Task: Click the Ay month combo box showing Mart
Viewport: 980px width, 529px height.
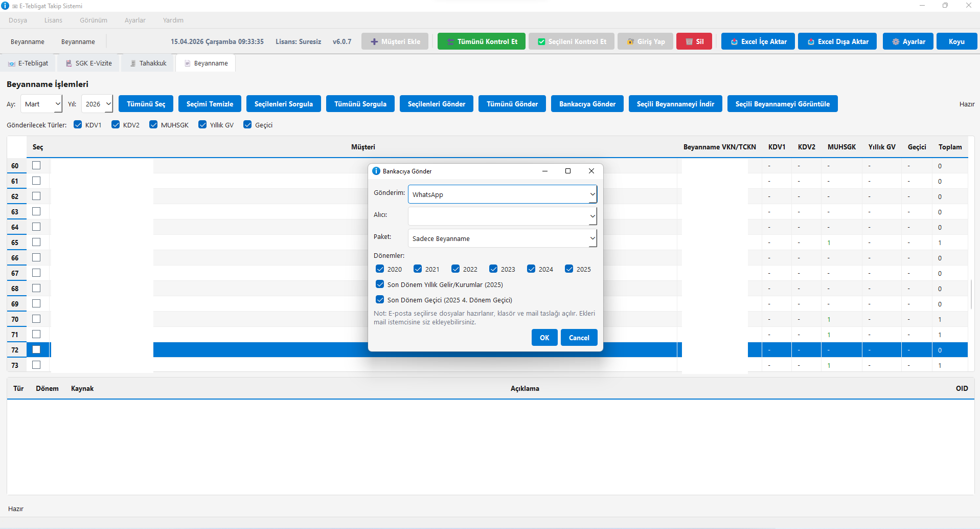Action: click(x=41, y=104)
